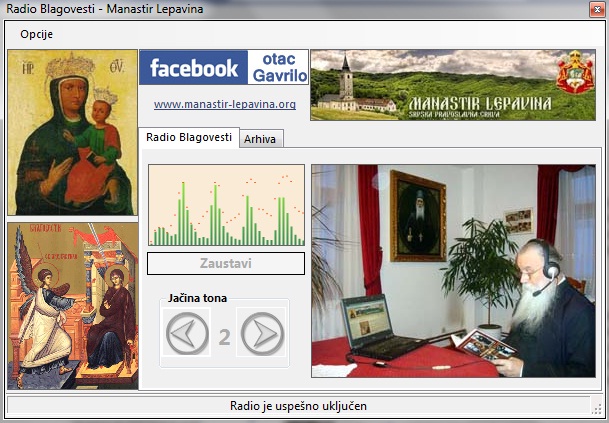609x423 pixels.
Task: Decrease volume with the left arrow
Action: [188, 334]
